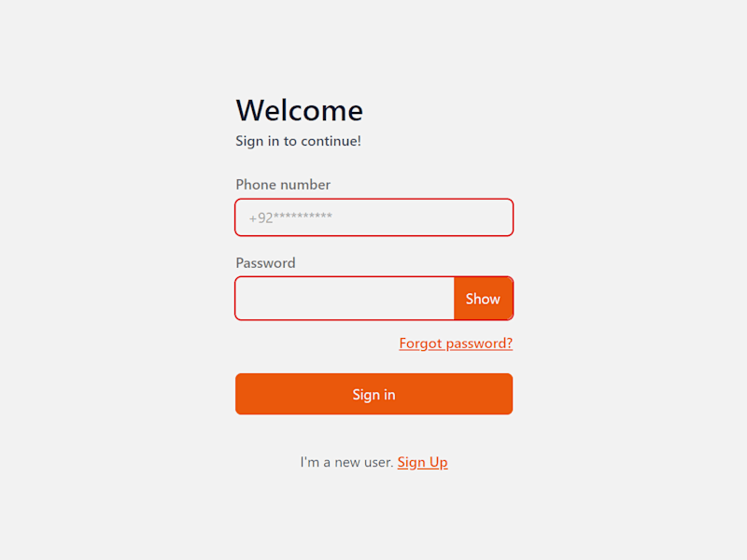Reveal password with the Show button
747x560 pixels.
pyautogui.click(x=483, y=299)
